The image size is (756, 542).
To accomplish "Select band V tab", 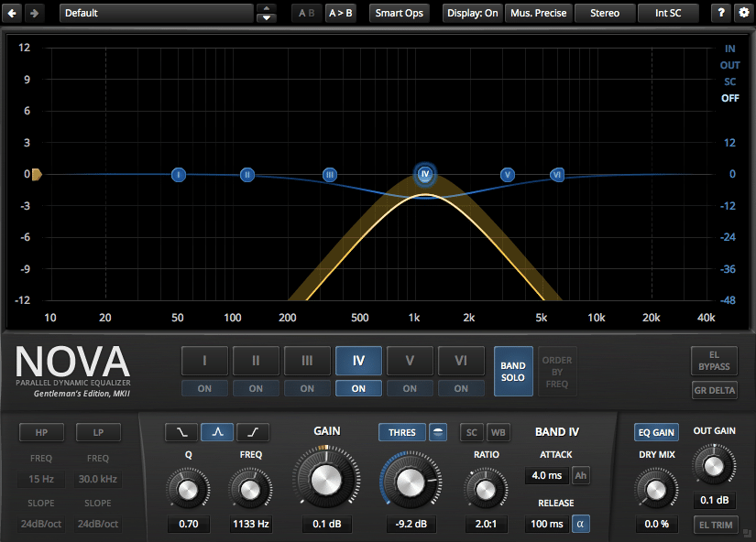I will point(410,361).
